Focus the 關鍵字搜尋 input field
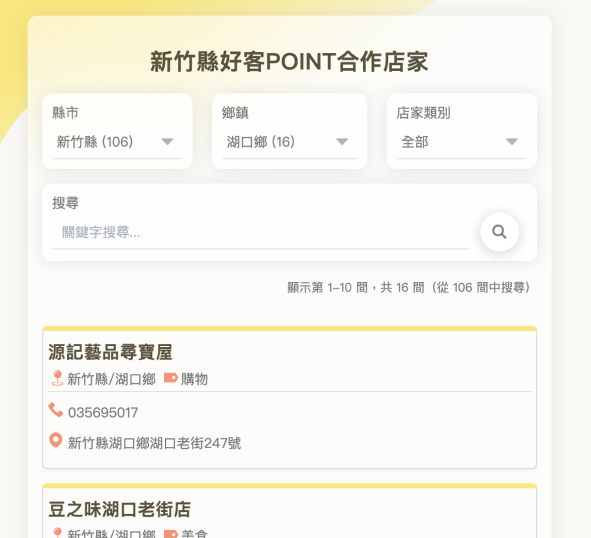The height and width of the screenshot is (538, 591). click(260, 232)
